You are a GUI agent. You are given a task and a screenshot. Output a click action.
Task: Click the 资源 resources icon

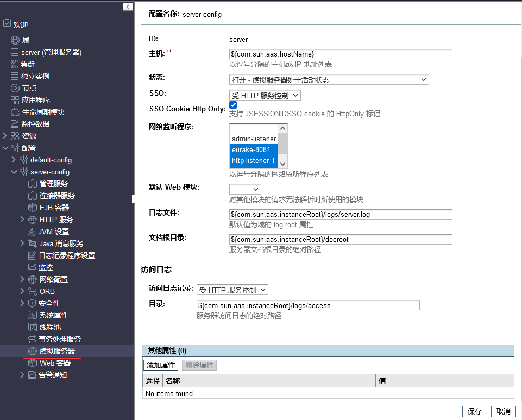[15, 136]
